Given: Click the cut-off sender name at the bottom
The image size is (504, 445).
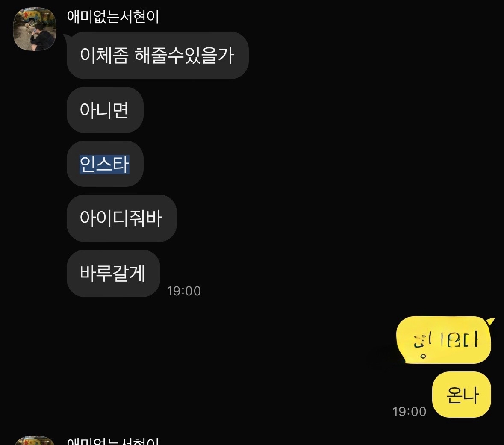Looking at the screenshot, I should click(113, 441).
